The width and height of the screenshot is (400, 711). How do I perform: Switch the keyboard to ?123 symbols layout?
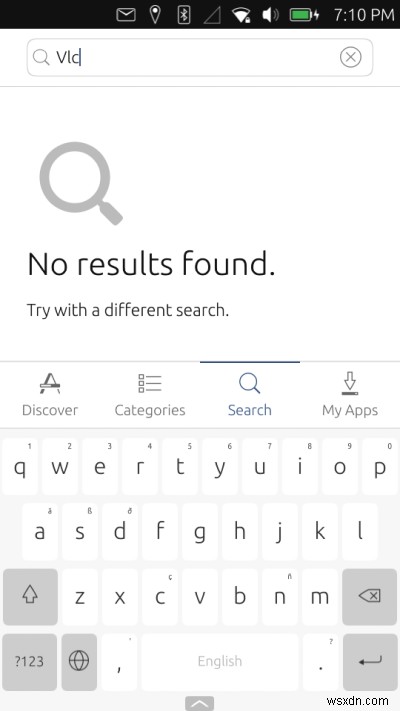30,662
